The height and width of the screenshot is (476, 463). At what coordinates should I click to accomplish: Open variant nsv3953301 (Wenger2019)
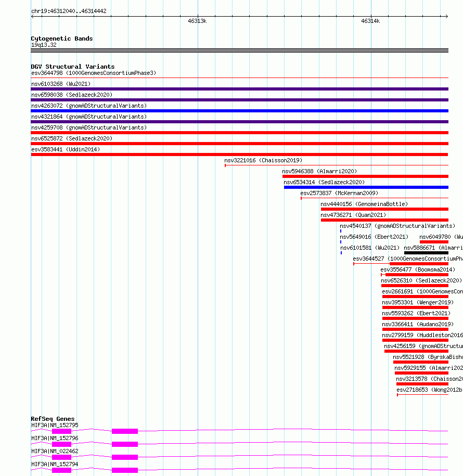coord(418,303)
